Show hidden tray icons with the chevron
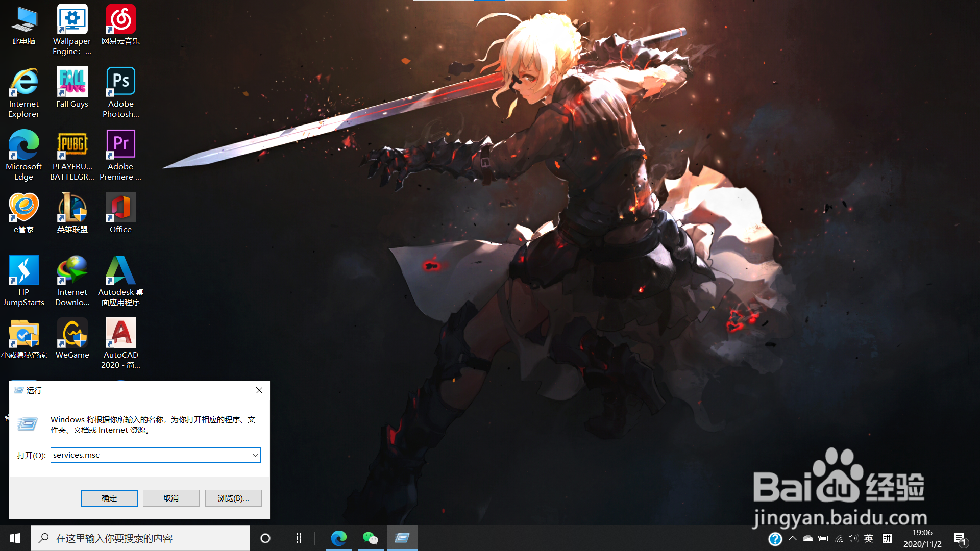The height and width of the screenshot is (551, 980). pyautogui.click(x=793, y=538)
